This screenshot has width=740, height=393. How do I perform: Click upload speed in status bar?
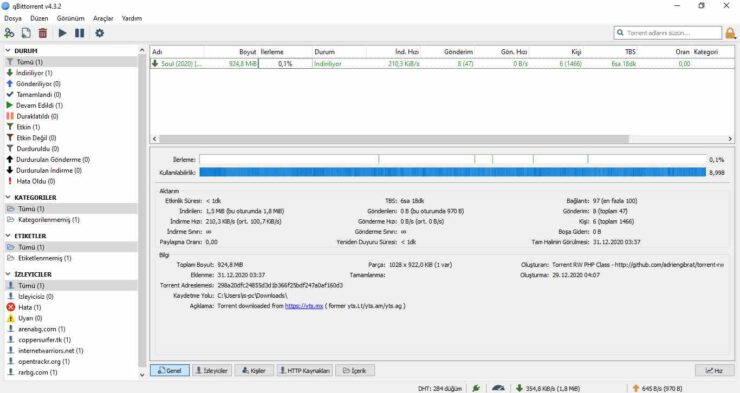pos(657,388)
